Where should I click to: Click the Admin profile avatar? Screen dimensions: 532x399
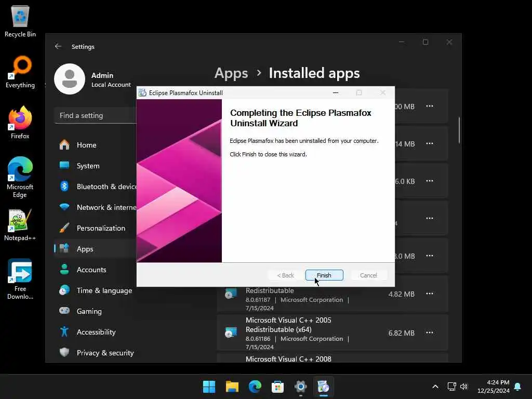tap(70, 79)
